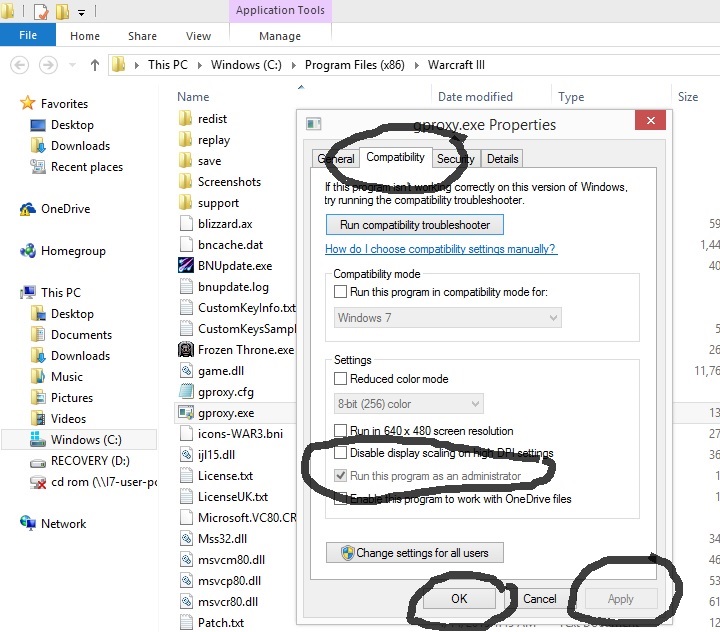This screenshot has height=632, width=720.
Task: Click Run compatibility troubleshooter button
Action: tap(415, 225)
